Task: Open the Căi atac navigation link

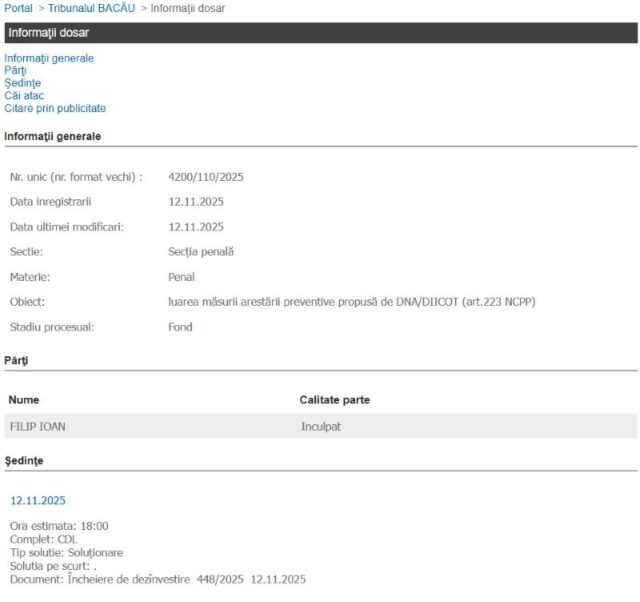Action: click(x=24, y=95)
